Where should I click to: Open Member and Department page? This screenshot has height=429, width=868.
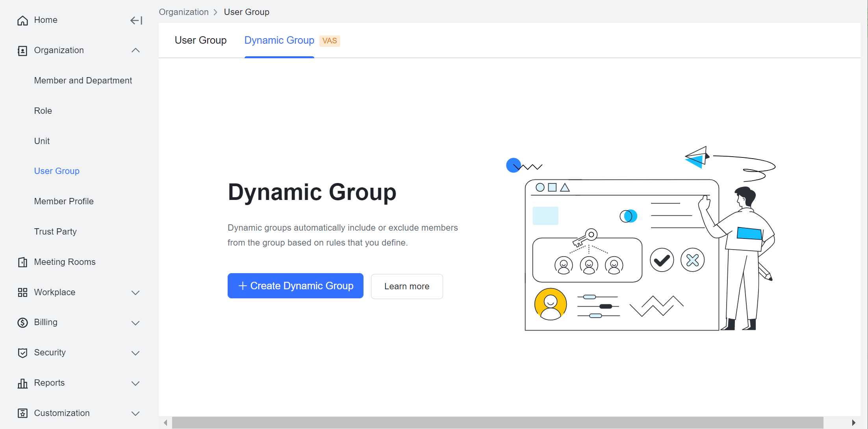83,81
